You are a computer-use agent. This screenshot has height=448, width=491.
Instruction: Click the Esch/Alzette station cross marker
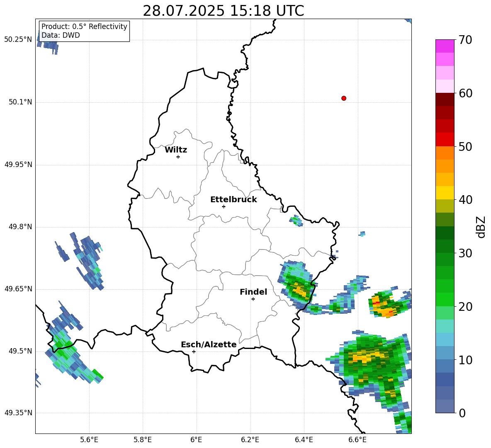194,351
